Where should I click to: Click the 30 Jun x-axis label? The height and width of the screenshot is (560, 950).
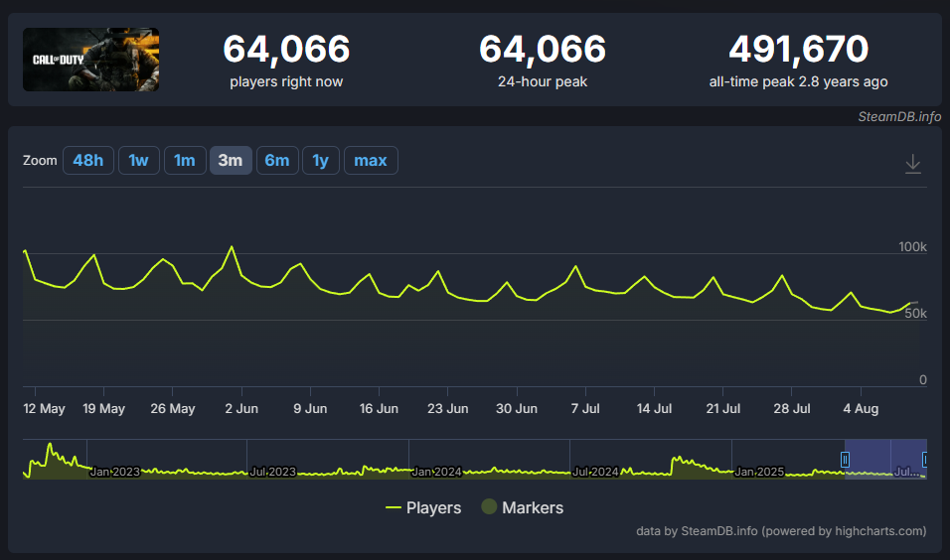click(517, 409)
